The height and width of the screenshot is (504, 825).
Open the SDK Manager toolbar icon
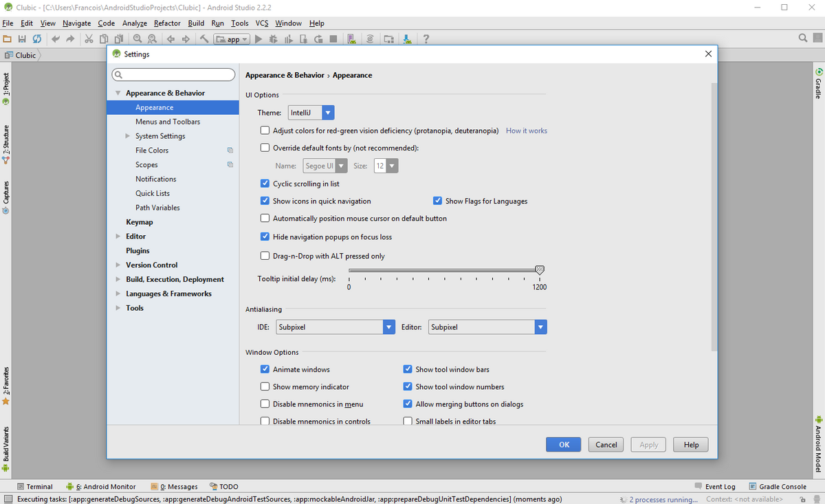(x=407, y=39)
